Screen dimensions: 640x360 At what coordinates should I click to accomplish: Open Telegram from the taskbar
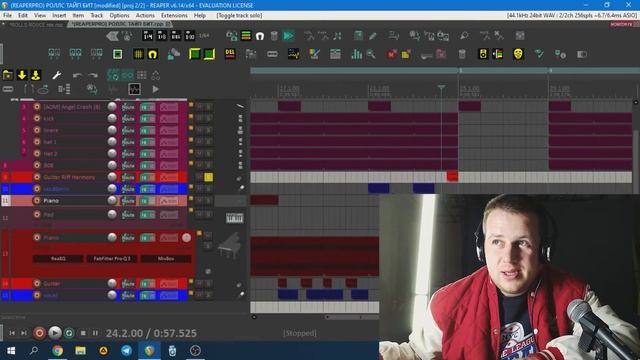127,350
